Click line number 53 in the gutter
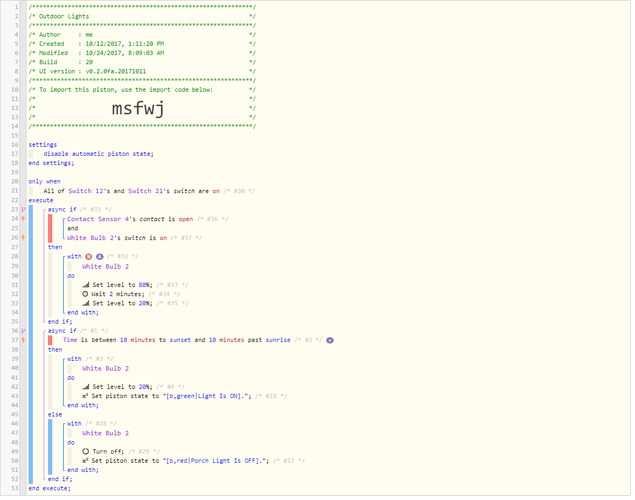 [x=15, y=489]
